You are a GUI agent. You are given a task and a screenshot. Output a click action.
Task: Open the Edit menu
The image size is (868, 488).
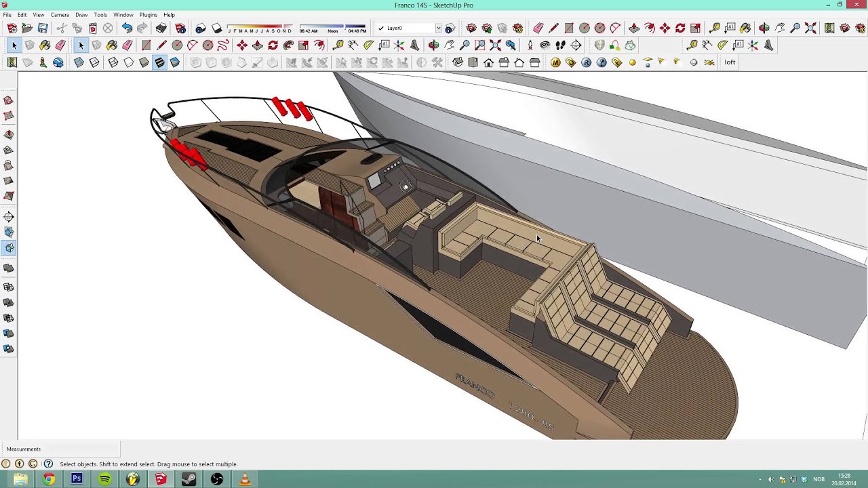[x=22, y=15]
